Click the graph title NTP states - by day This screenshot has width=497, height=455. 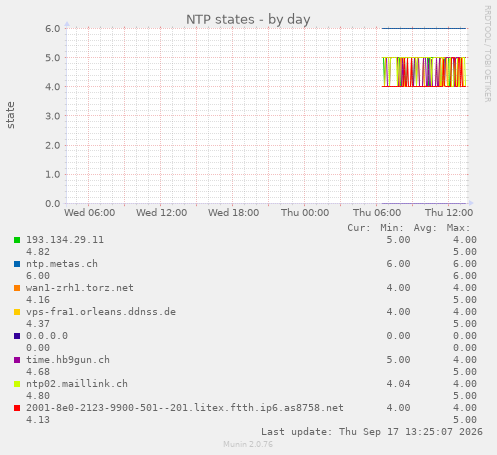[x=248, y=20]
